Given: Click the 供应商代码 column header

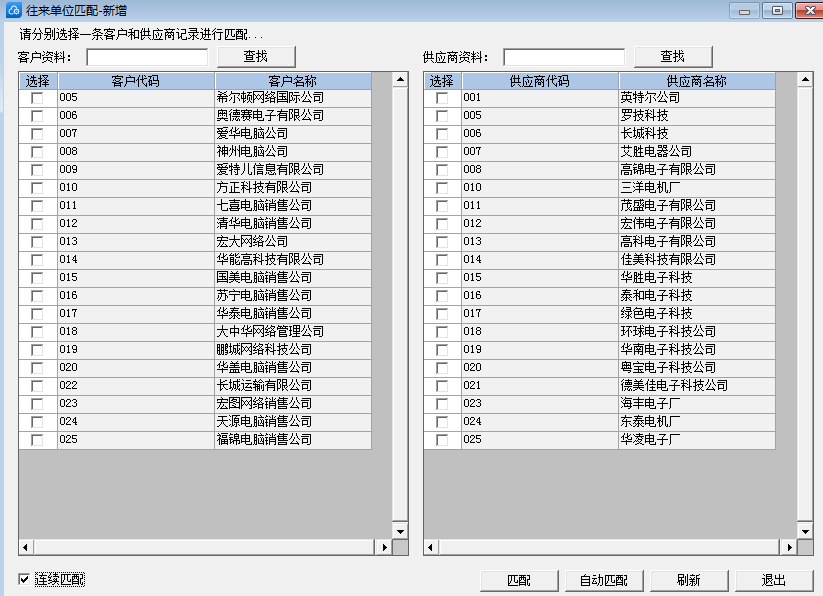Looking at the screenshot, I should coord(540,81).
